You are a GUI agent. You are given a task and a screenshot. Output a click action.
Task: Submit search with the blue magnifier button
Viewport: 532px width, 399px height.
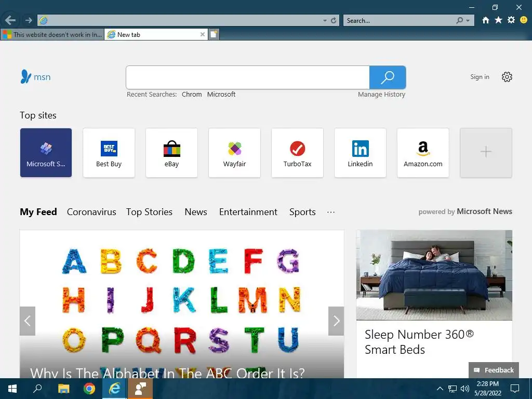point(388,77)
